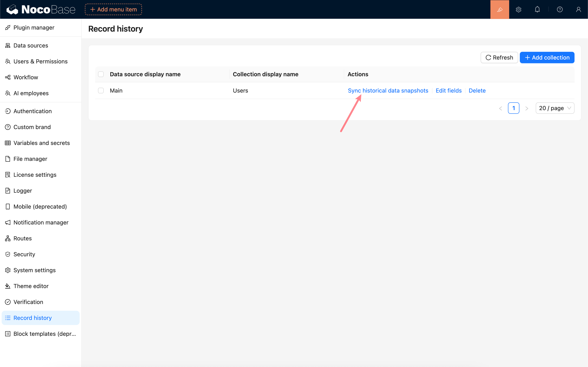This screenshot has width=588, height=367.
Task: Click the help question mark icon
Action: click(560, 9)
